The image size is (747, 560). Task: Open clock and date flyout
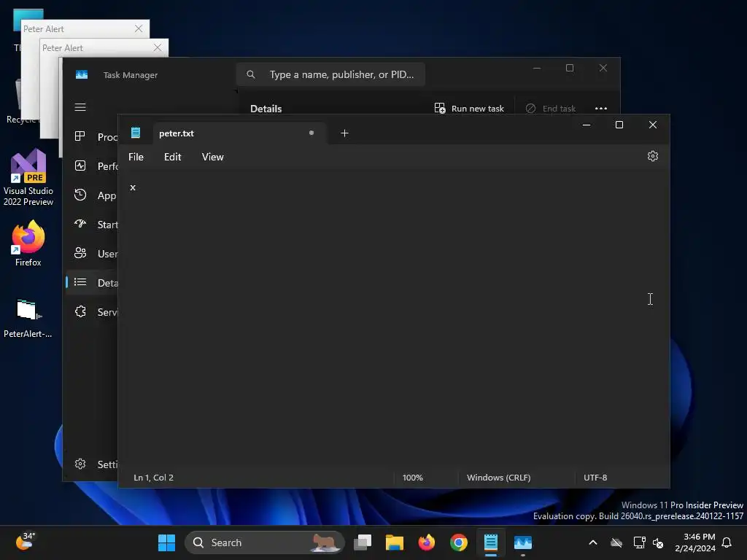pyautogui.click(x=695, y=542)
